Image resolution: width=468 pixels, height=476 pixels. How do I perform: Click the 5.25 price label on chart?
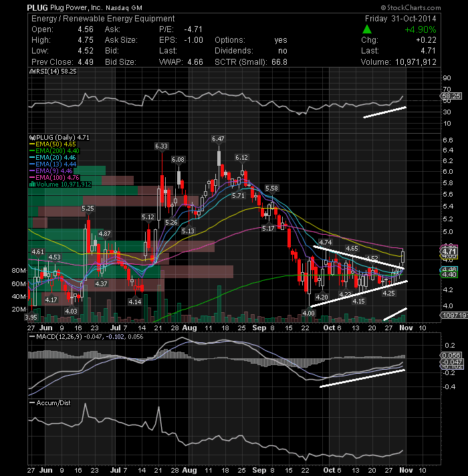pos(88,209)
